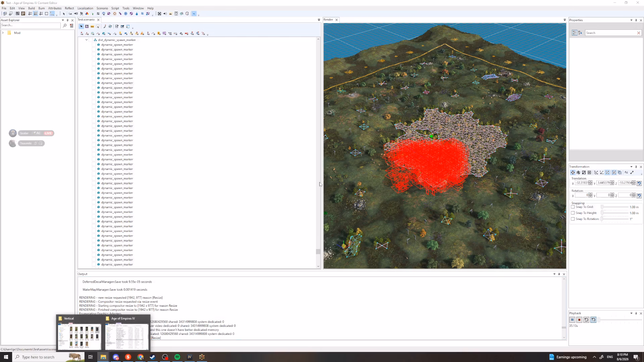
Task: Click the Properties panel Search field
Action: tap(610, 33)
